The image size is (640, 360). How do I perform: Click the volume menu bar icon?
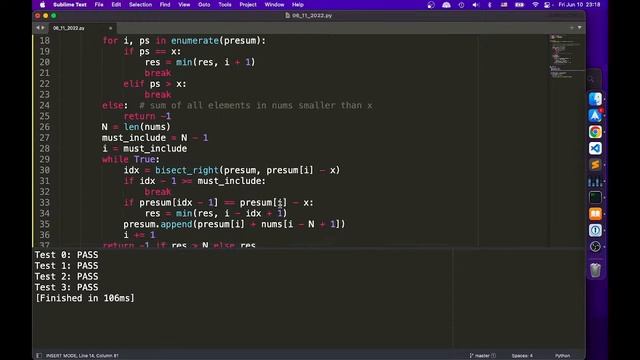[476, 5]
